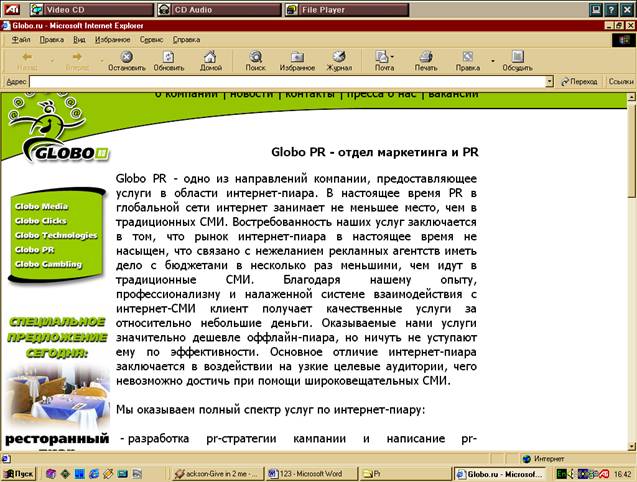
Task: Open the Globo Gambling sidebar link
Action: click(48, 264)
